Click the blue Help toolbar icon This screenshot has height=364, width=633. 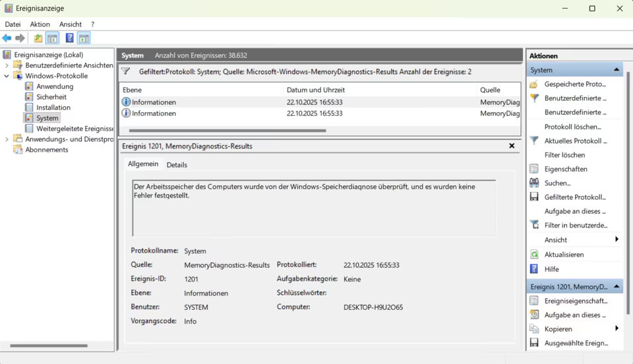[69, 38]
